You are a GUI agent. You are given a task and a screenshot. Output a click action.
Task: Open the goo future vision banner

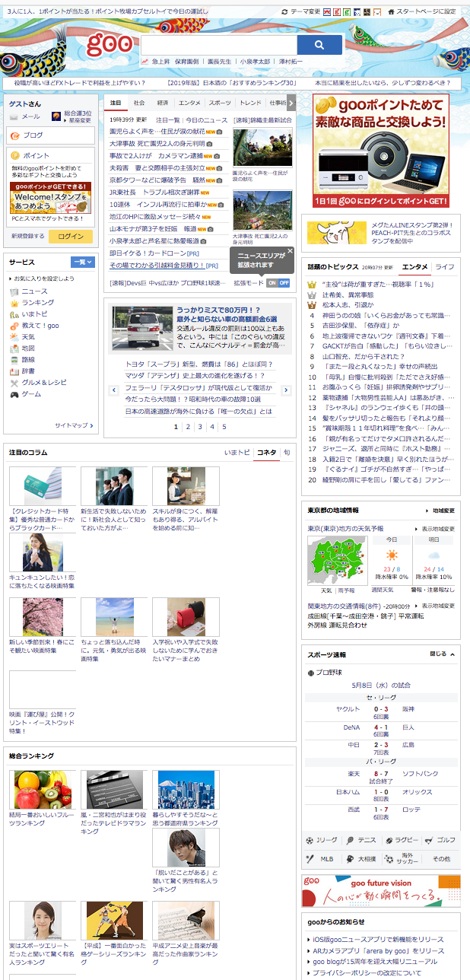click(381, 890)
